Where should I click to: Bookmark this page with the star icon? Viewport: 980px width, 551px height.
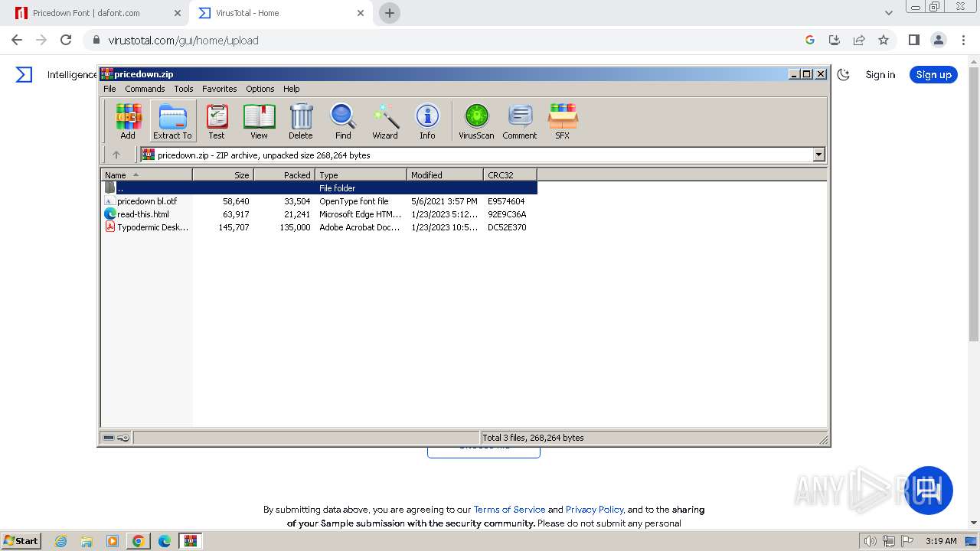coord(884,40)
